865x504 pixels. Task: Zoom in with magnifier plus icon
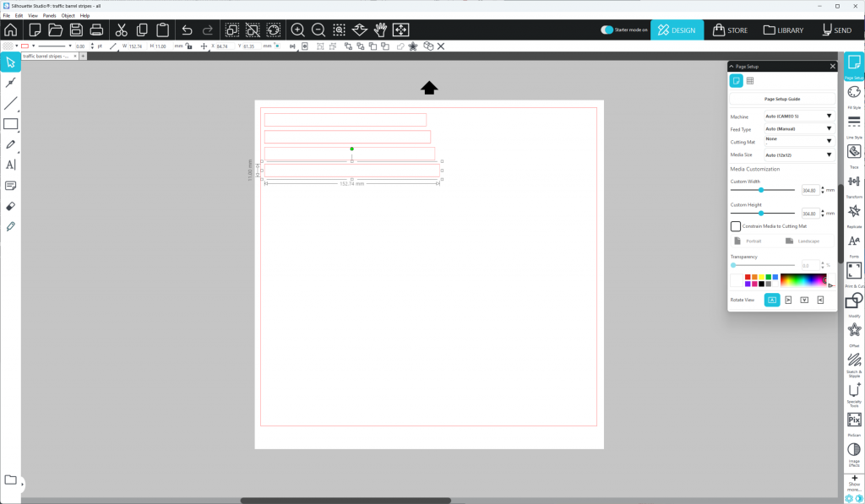[298, 30]
